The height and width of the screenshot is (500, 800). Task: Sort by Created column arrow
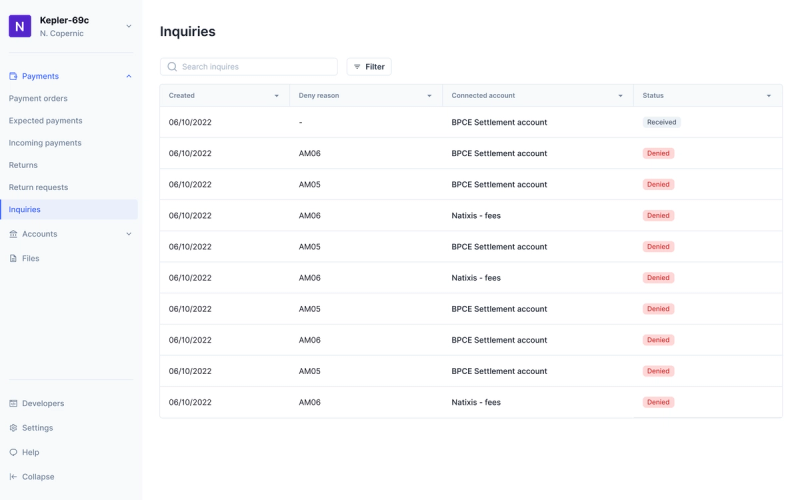277,95
